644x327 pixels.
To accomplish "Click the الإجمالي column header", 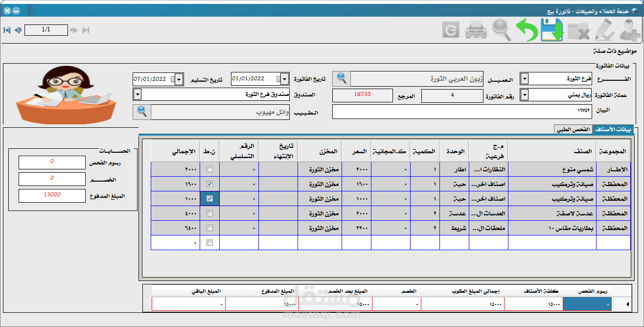I will point(175,151).
